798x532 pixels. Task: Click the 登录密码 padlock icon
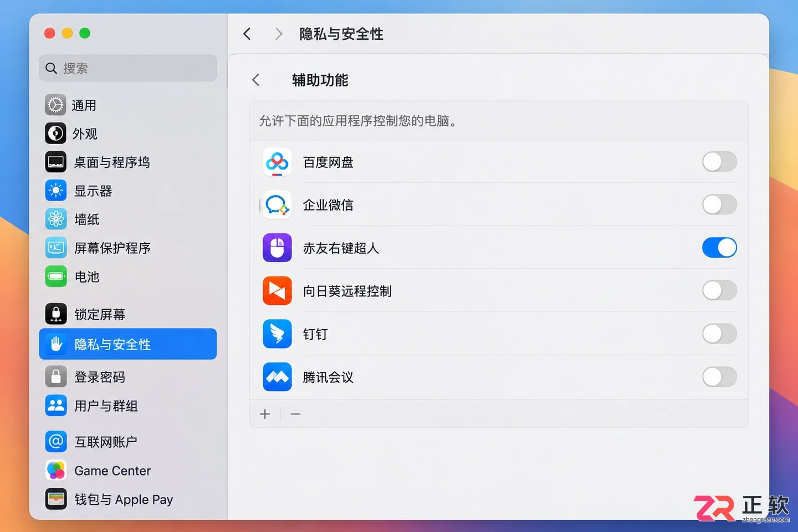55,377
